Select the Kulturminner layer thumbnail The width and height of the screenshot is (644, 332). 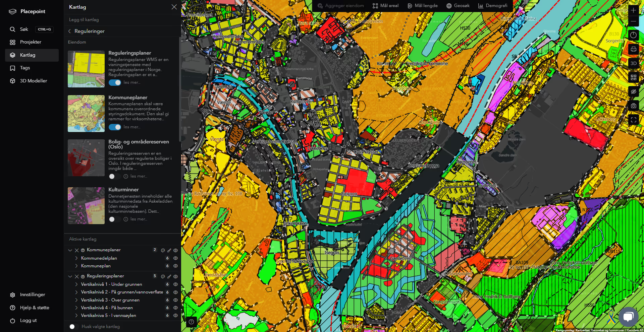[86, 206]
